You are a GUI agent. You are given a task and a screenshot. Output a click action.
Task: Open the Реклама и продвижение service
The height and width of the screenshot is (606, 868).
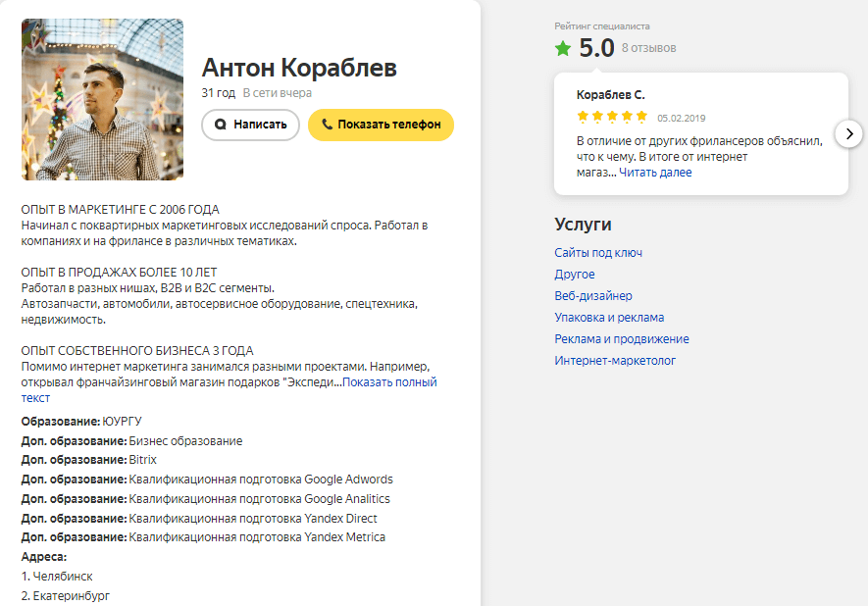(622, 339)
